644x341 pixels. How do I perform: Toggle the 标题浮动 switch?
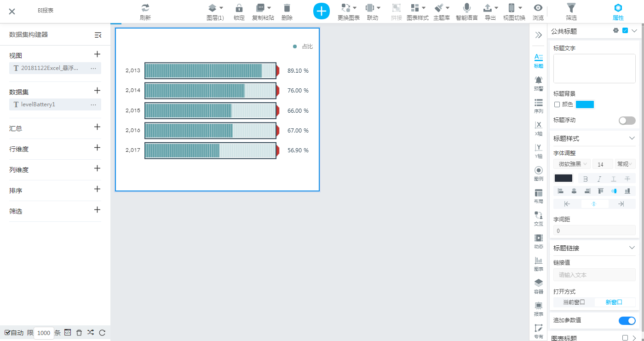tap(627, 121)
